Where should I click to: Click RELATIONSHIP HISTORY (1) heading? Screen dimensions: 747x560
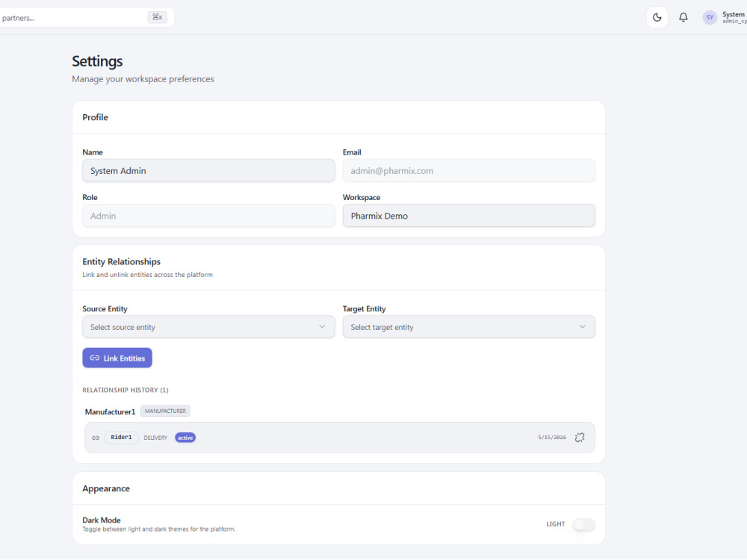(125, 390)
